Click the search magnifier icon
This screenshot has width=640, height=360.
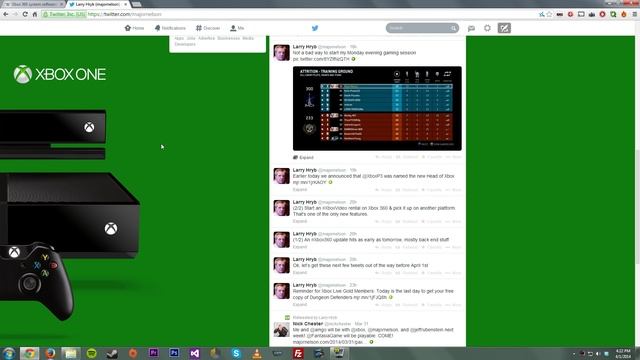coord(453,28)
